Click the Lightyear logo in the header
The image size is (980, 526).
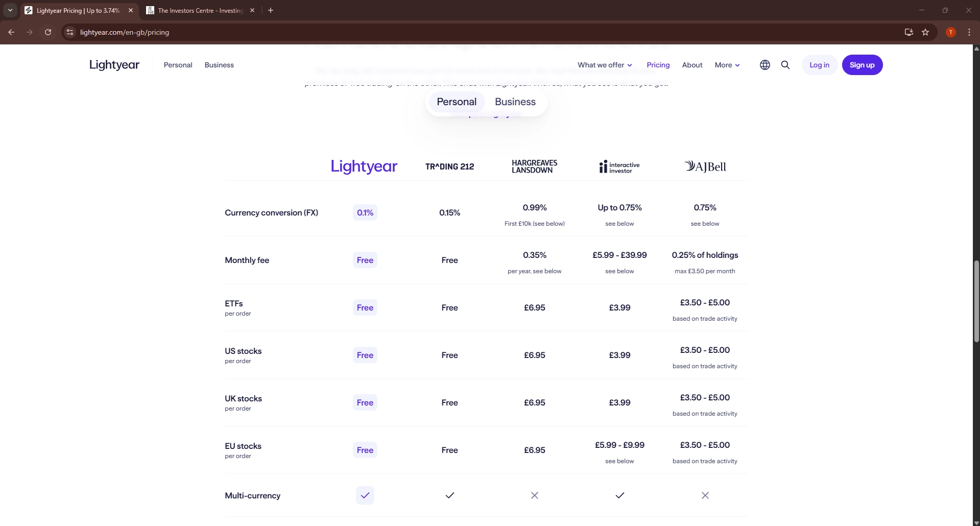pos(114,65)
